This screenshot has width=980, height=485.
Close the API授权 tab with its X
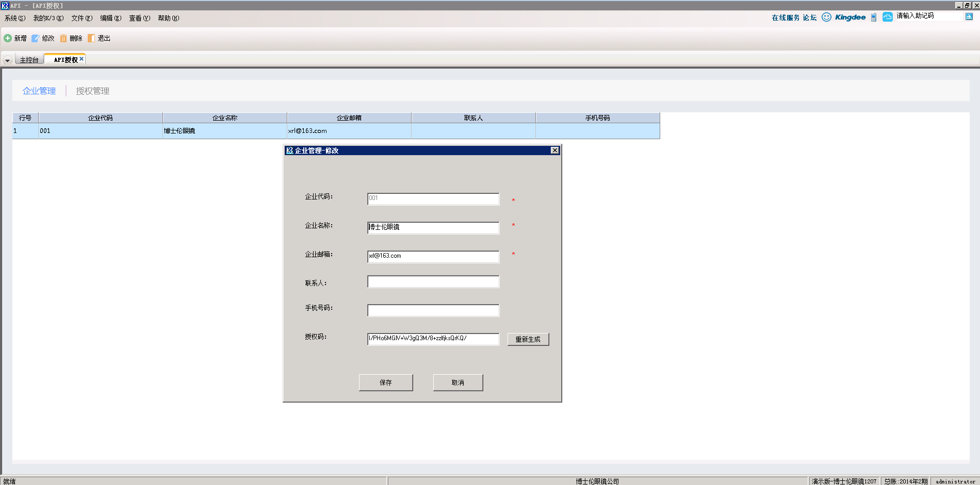coord(81,59)
